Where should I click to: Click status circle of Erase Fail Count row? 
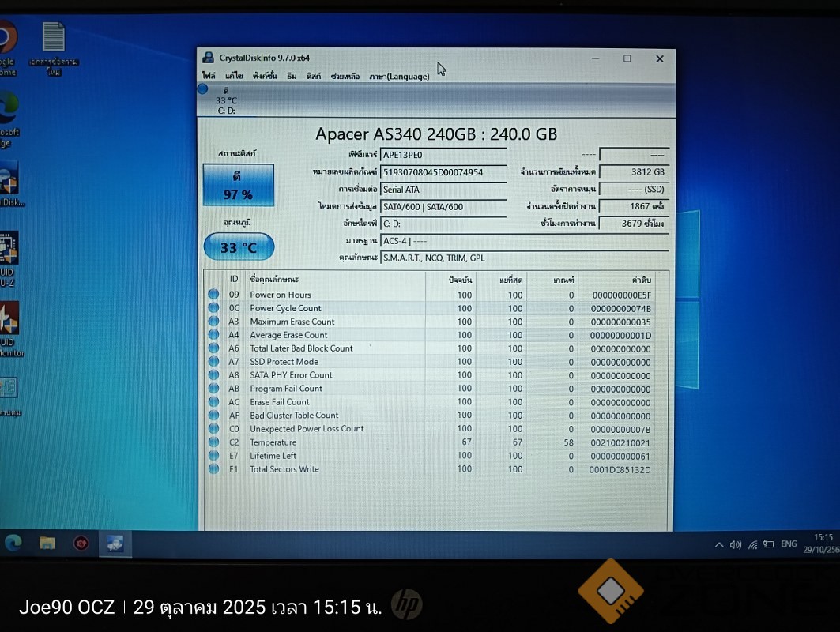(213, 401)
